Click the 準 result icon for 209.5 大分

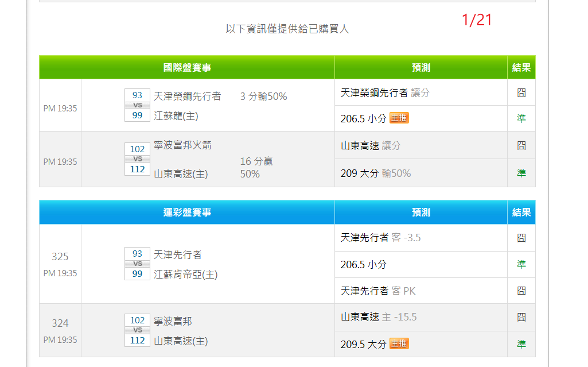521,344
